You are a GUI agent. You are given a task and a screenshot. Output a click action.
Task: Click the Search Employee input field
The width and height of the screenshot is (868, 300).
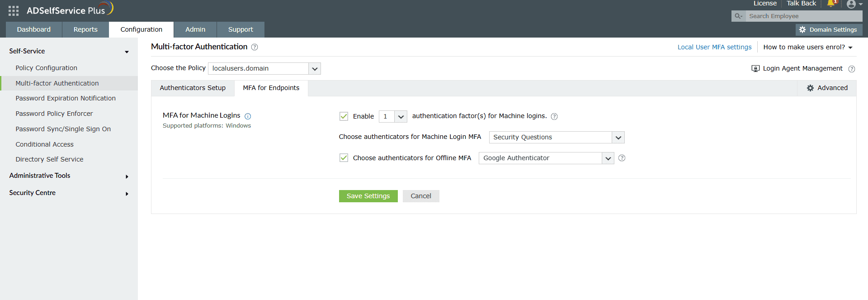click(803, 16)
